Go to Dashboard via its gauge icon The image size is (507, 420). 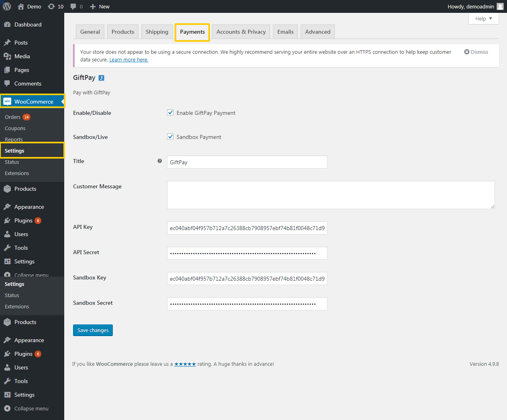point(7,24)
